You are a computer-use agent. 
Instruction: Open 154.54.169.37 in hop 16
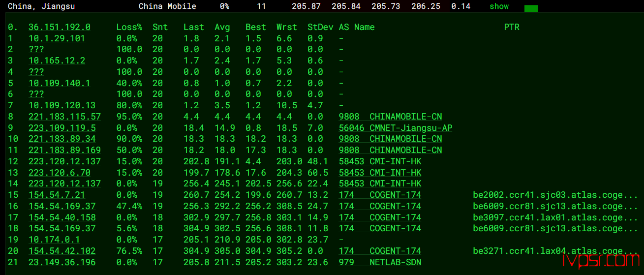point(62,206)
